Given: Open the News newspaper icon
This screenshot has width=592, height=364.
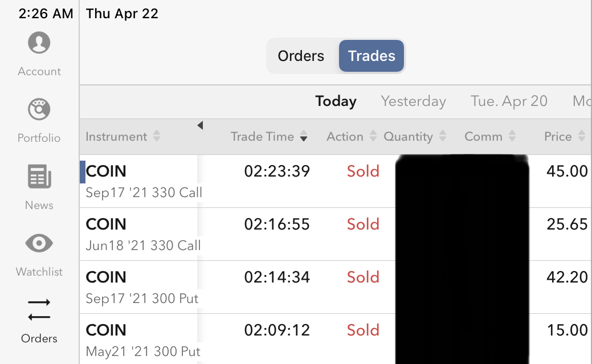Looking at the screenshot, I should click(x=39, y=177).
